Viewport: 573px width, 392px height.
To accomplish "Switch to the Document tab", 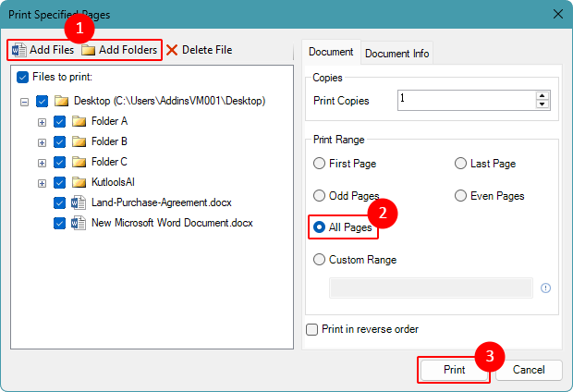I will coord(331,52).
